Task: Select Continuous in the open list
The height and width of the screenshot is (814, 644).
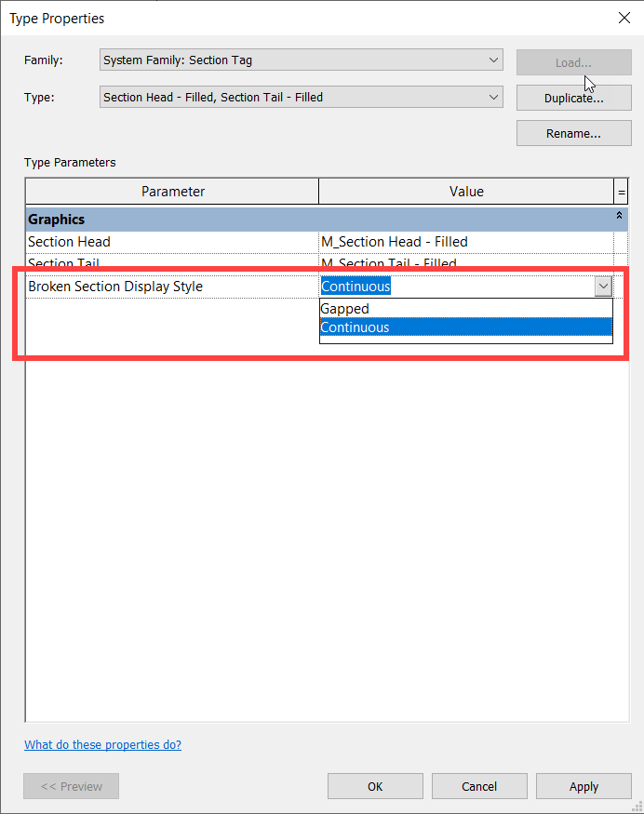Action: click(x=466, y=327)
